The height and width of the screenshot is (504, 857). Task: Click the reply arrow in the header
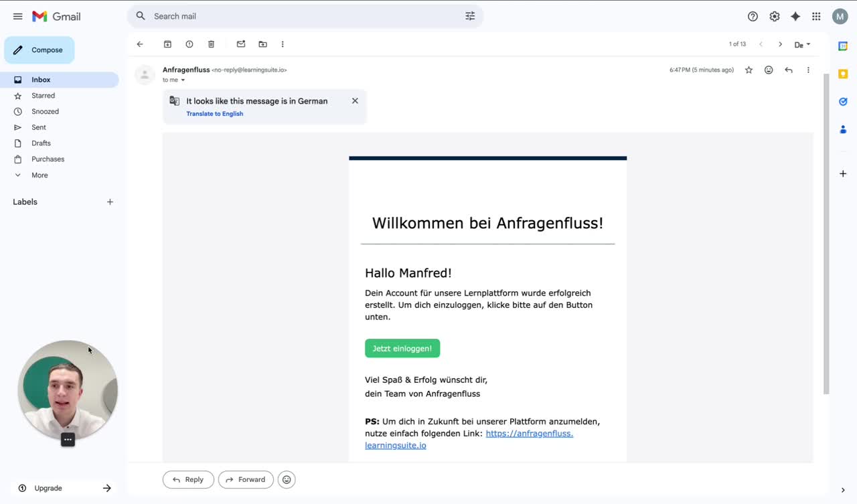[789, 70]
